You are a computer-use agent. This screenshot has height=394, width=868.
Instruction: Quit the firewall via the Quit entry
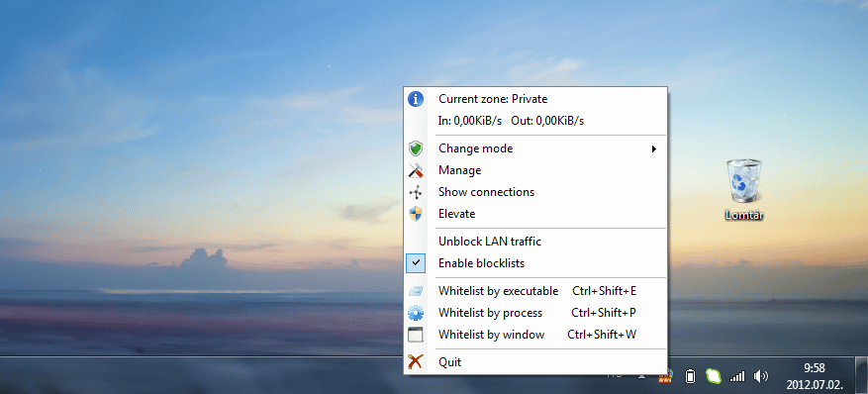coord(535,362)
